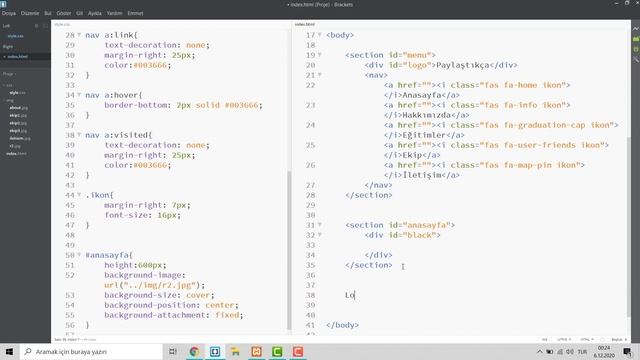The height and width of the screenshot is (360, 640).
Task: Open the working files settings gear icon
Action: pos(36,26)
